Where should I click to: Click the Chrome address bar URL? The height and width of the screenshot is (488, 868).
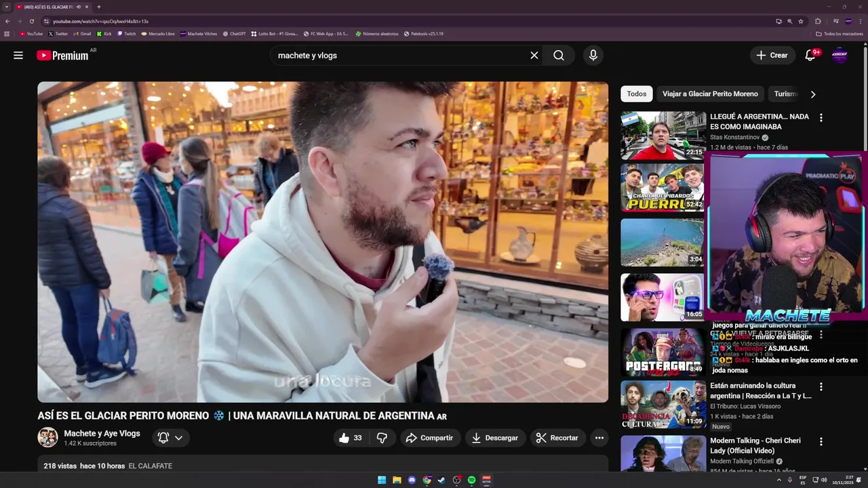click(100, 21)
